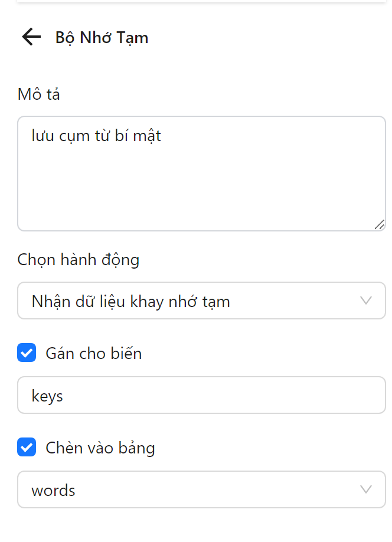Click the "Gán cho biến" label text

tap(94, 352)
